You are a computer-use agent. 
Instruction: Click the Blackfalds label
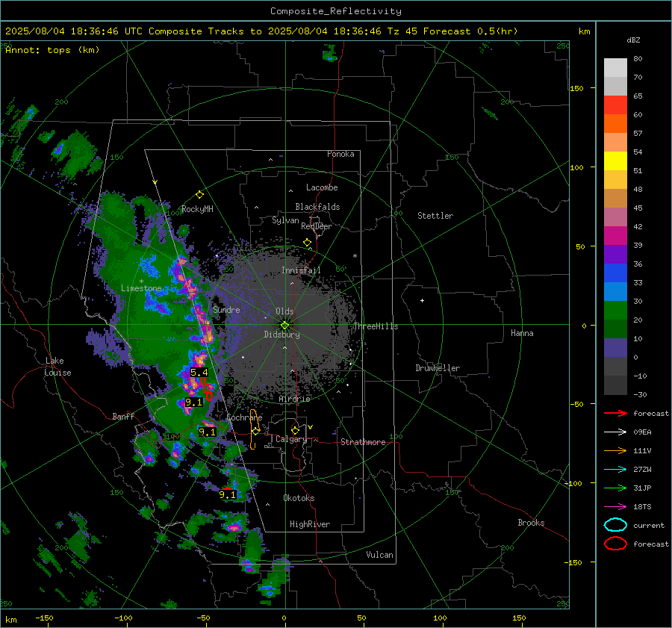click(x=317, y=207)
